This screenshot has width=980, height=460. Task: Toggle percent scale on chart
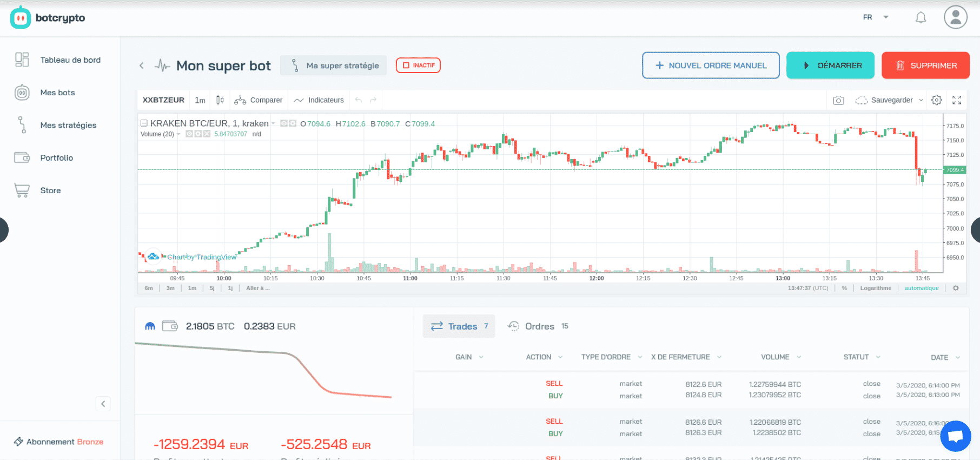(844, 288)
